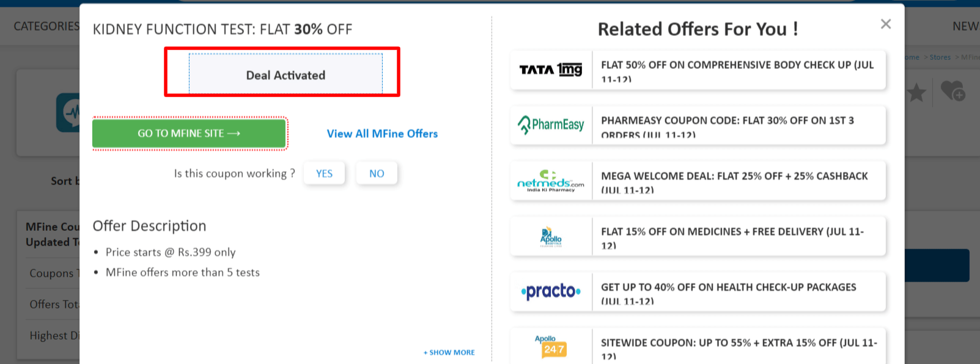
Task: Click the PharmEasy logo
Action: [x=551, y=125]
